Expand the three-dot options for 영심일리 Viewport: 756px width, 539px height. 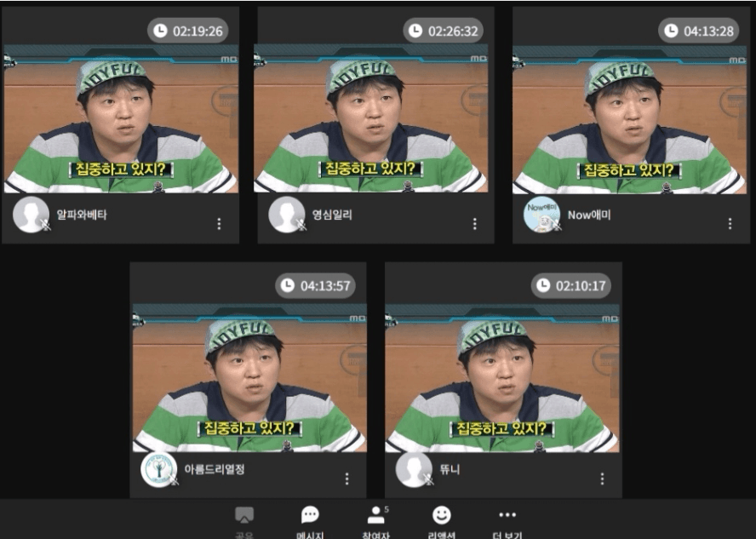click(x=475, y=224)
